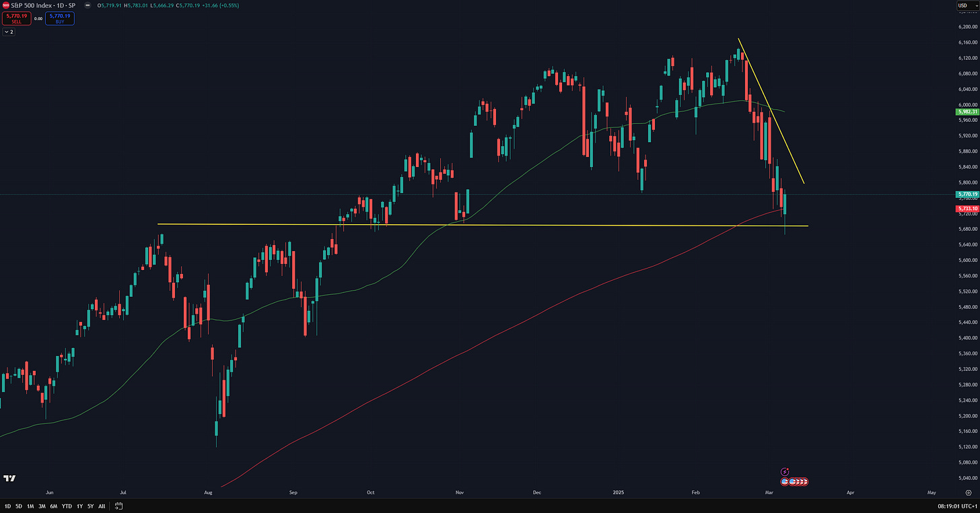Click the 0.00 spread value between Sell and Buy
980x513 pixels.
click(38, 19)
